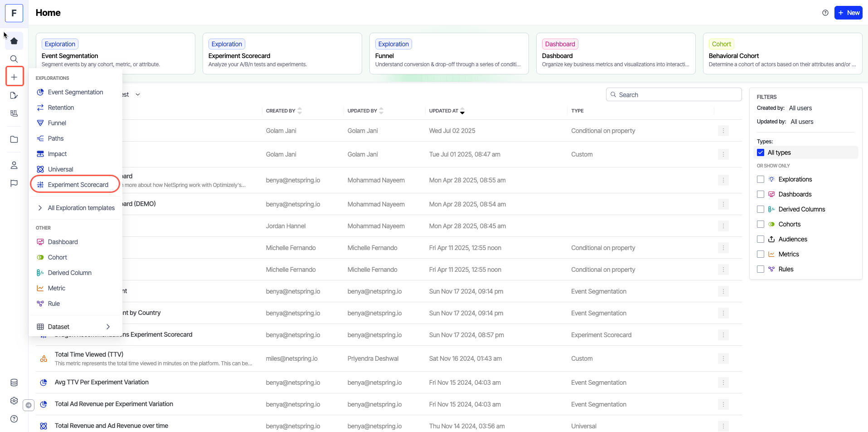This screenshot has width=868, height=432.
Task: Click the Search input field
Action: (x=674, y=94)
